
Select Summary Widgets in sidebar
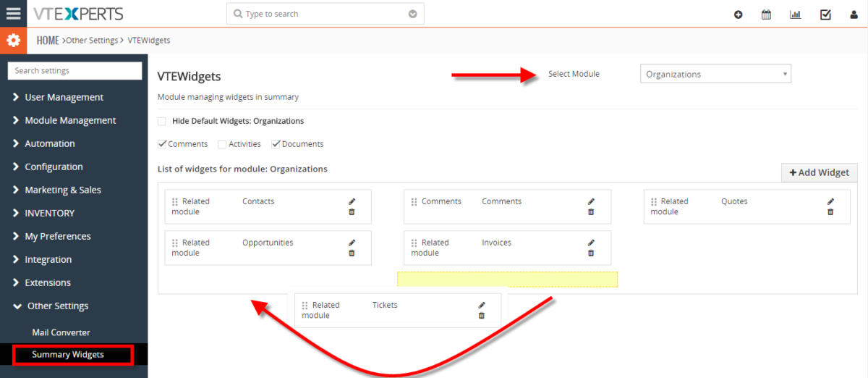click(68, 354)
